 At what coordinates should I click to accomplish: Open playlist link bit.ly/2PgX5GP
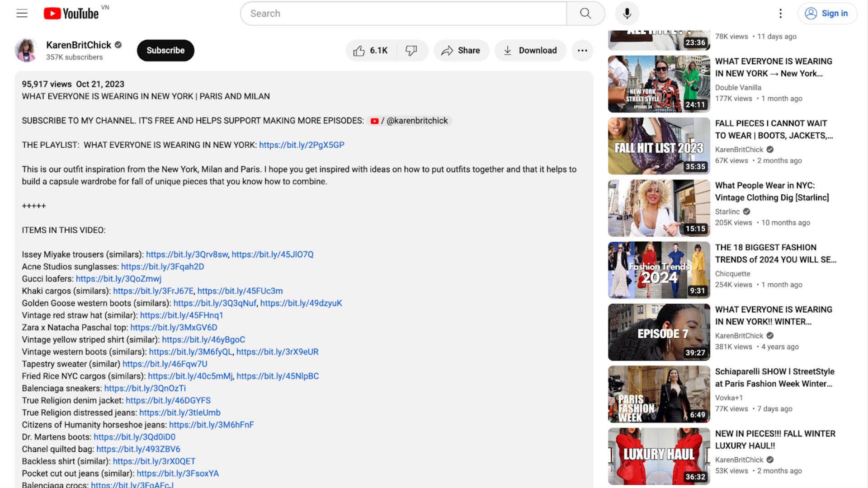coord(302,145)
